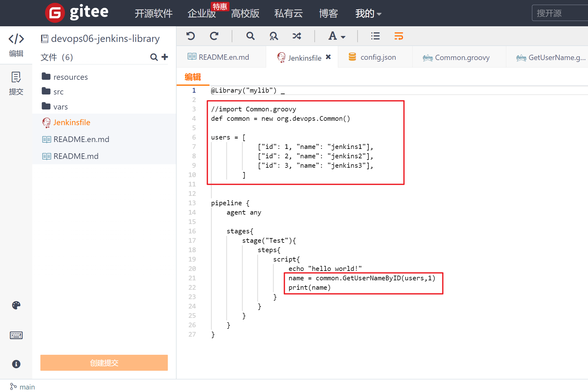The height and width of the screenshot is (392, 588).
Task: Click the shuffle arrows toolbar icon
Action: (x=297, y=36)
